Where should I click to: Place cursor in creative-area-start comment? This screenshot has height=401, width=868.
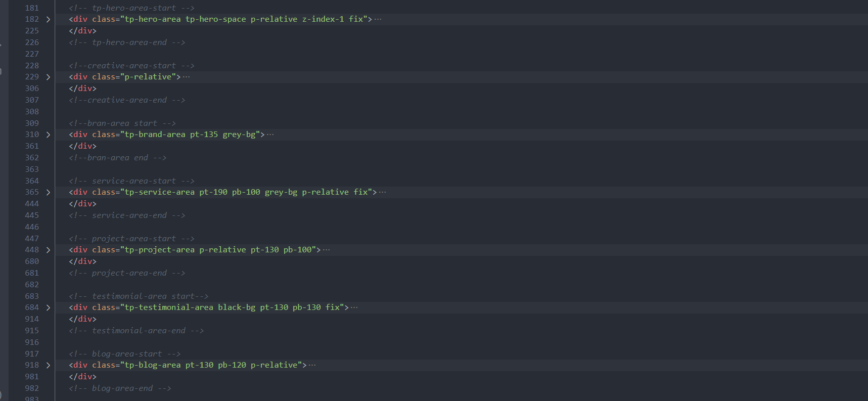click(x=131, y=66)
